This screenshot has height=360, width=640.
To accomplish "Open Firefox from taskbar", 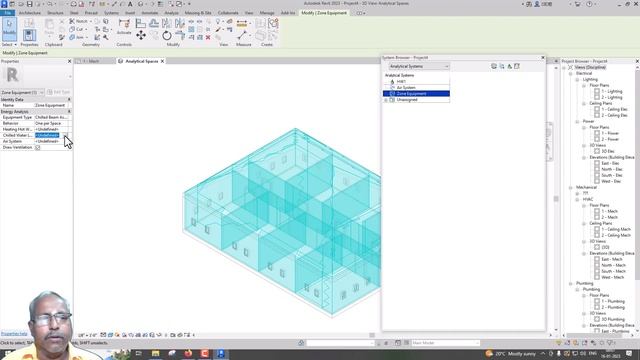I will (x=188, y=353).
